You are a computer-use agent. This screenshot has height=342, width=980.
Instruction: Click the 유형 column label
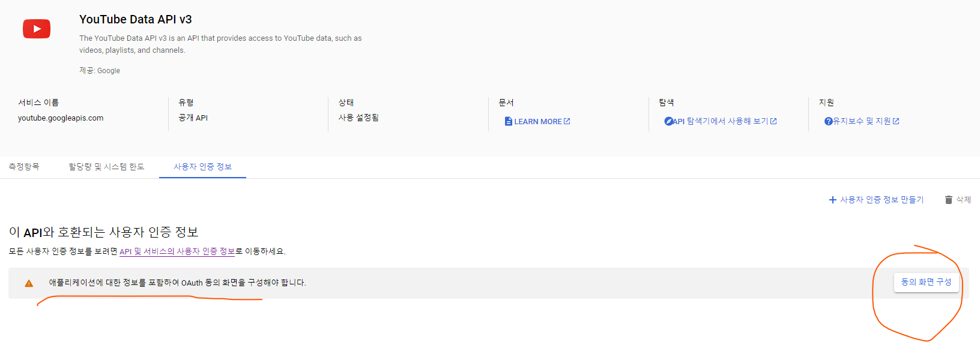(x=186, y=103)
